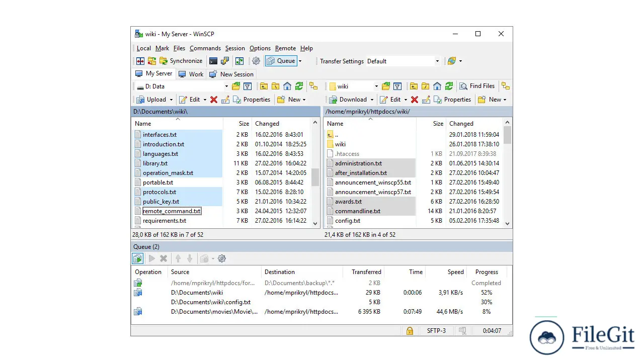Expand the remote panel Edit dropdown arrow
Screen dimensions: 644x362
point(406,100)
